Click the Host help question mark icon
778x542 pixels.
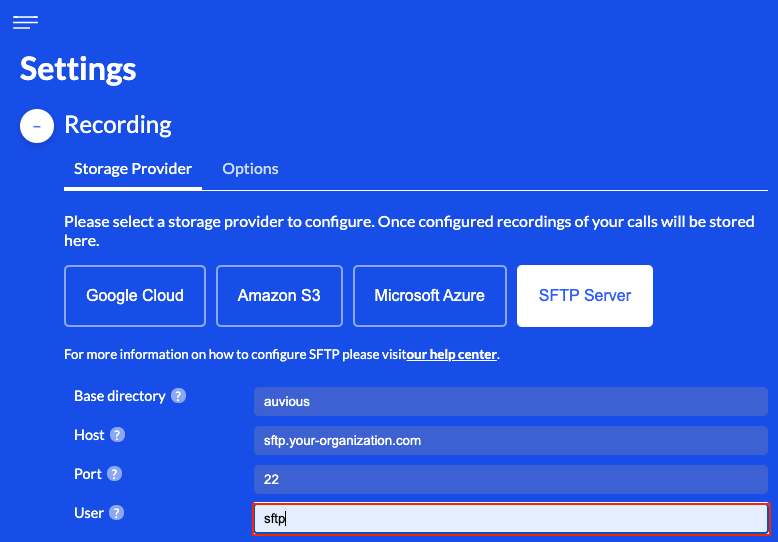tap(117, 435)
